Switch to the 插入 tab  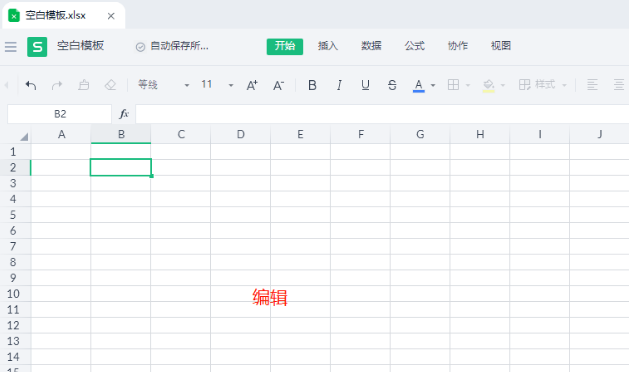pyautogui.click(x=328, y=46)
